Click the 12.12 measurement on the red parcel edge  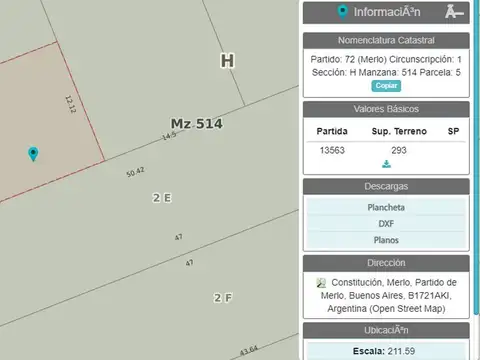(71, 104)
